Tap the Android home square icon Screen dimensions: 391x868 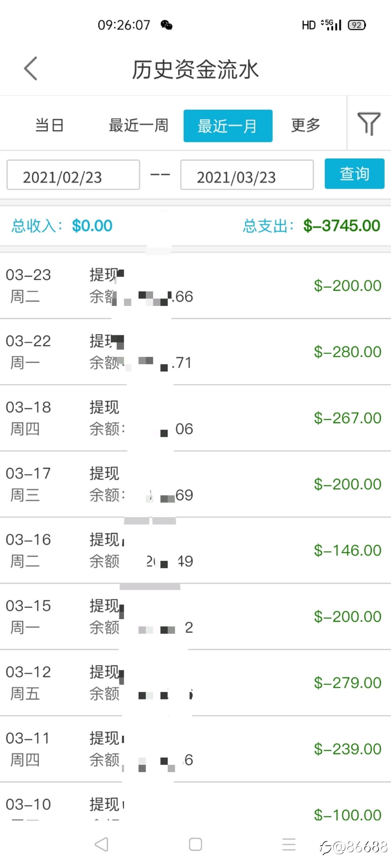(x=195, y=844)
